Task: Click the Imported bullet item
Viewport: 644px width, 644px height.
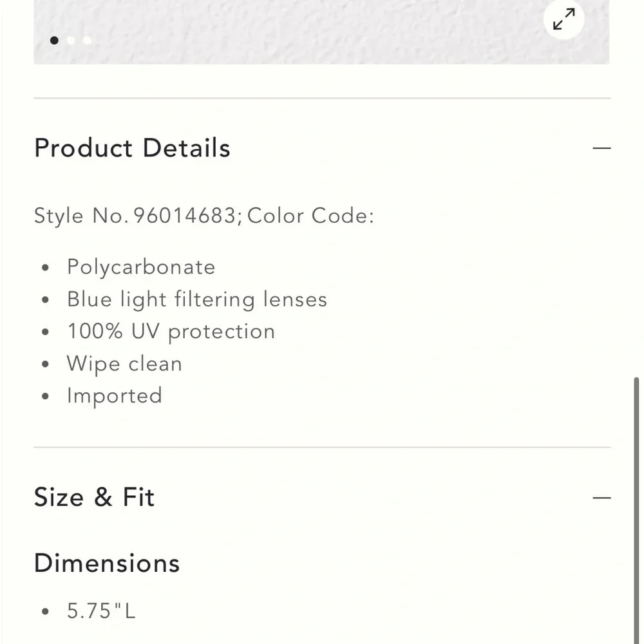Action: click(115, 396)
